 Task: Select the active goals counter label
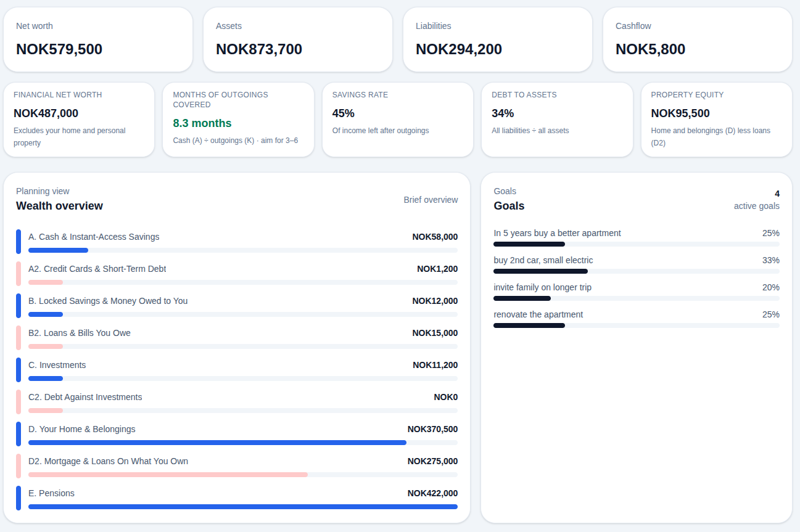point(757,206)
